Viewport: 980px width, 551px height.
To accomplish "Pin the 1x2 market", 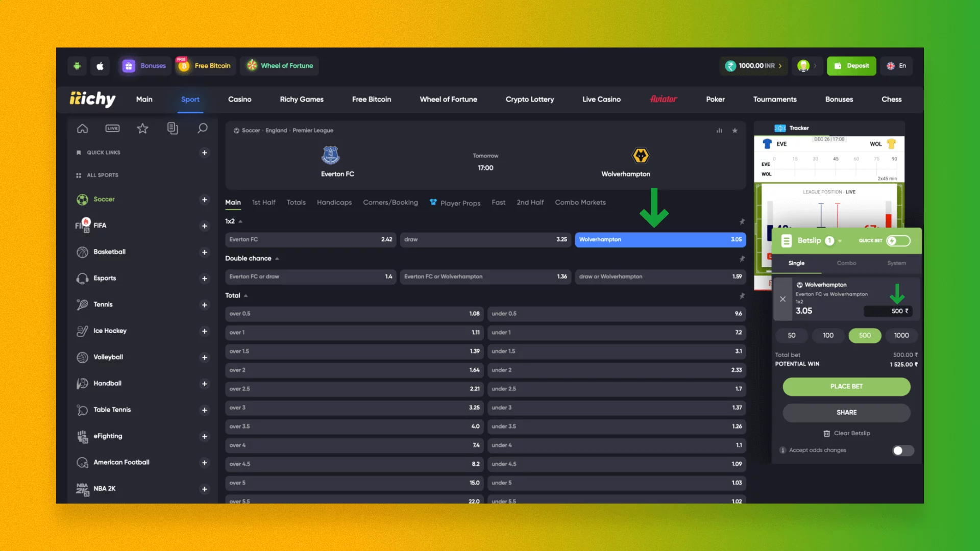I will 742,221.
